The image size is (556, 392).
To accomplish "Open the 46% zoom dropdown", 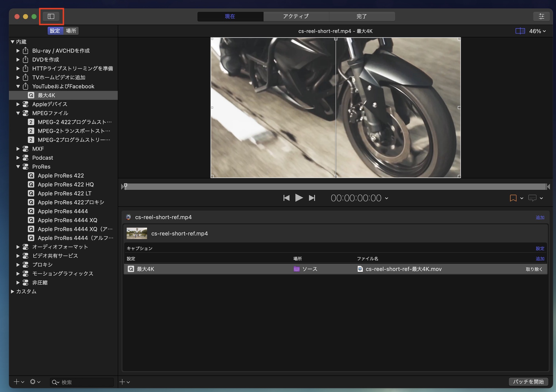I will click(x=537, y=31).
